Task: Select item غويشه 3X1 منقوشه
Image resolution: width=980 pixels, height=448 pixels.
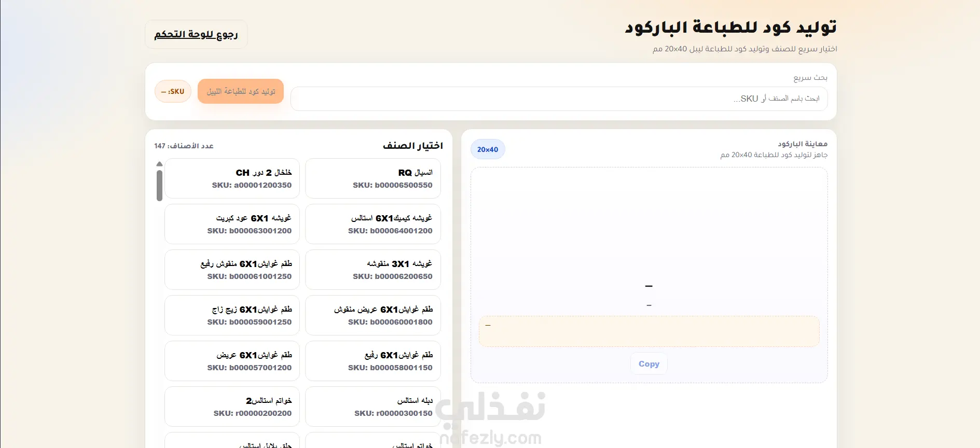Action: (x=373, y=270)
